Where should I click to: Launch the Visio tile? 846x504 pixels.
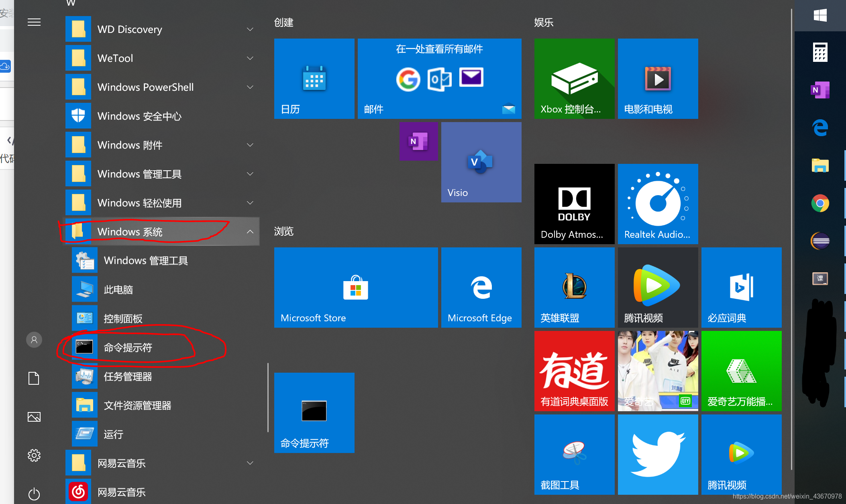pyautogui.click(x=481, y=162)
